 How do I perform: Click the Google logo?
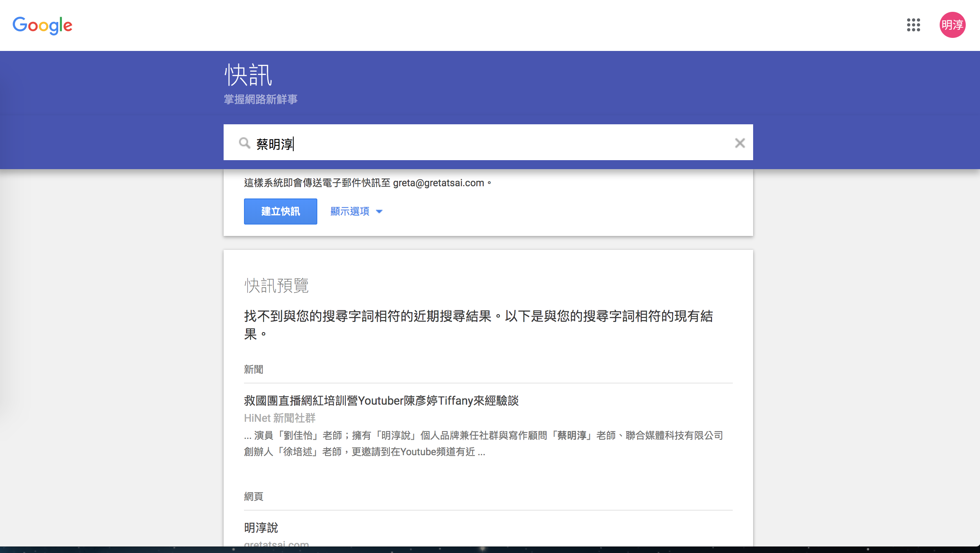tap(42, 25)
